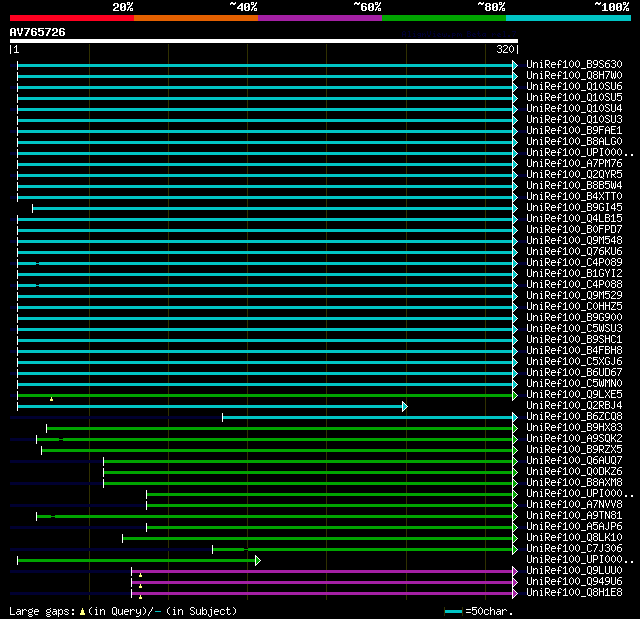The image size is (640, 619).
Task: Click the black mismatch mark on the C4P089 bar
Action: click(x=37, y=263)
